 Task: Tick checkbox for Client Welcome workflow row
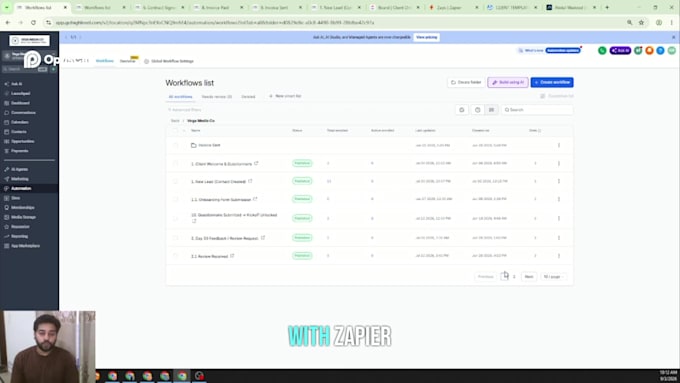click(x=175, y=164)
